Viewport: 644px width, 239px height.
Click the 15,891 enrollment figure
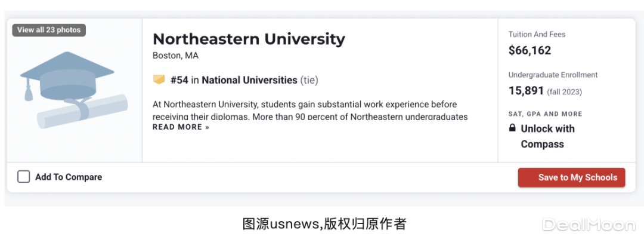point(526,91)
